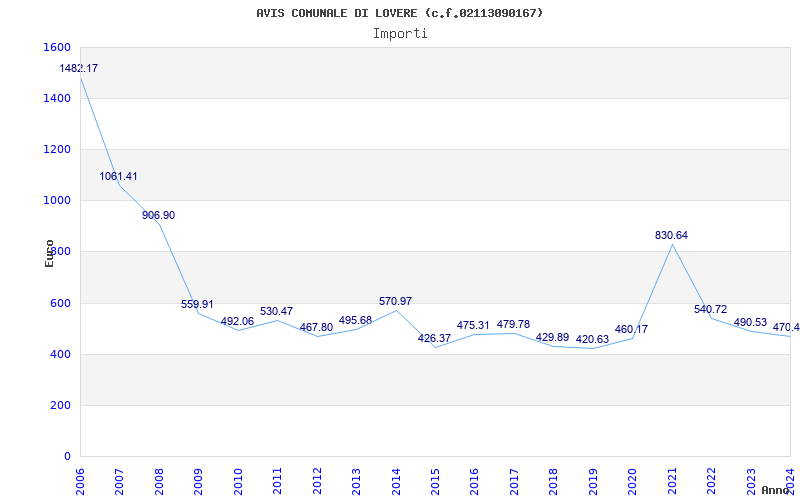The width and height of the screenshot is (800, 500).
Task: Click the 2014 x-axis year label
Action: point(396,480)
